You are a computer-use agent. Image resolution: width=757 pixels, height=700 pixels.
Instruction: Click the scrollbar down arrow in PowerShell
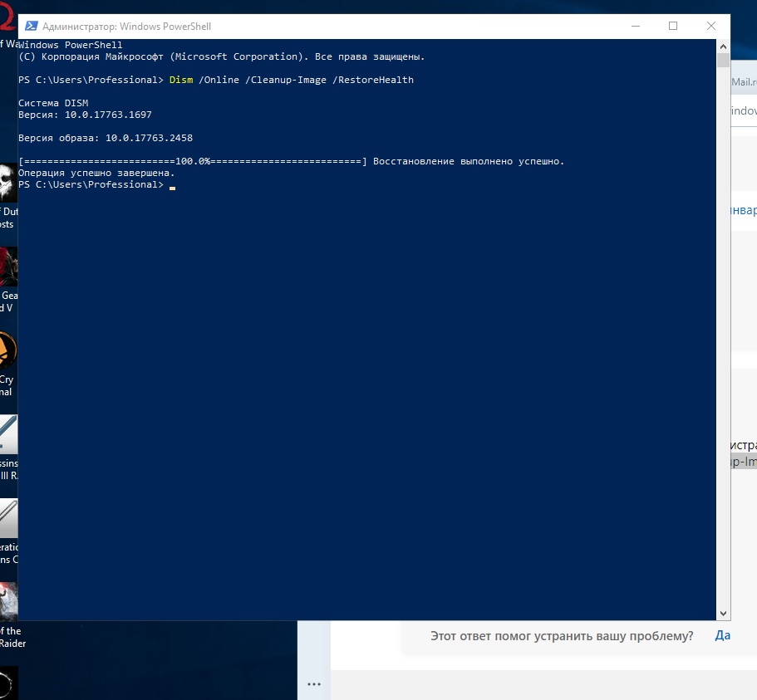point(723,614)
